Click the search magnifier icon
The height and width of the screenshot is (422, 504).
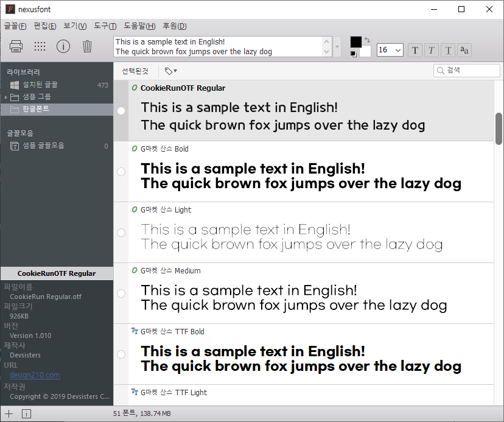pos(440,71)
